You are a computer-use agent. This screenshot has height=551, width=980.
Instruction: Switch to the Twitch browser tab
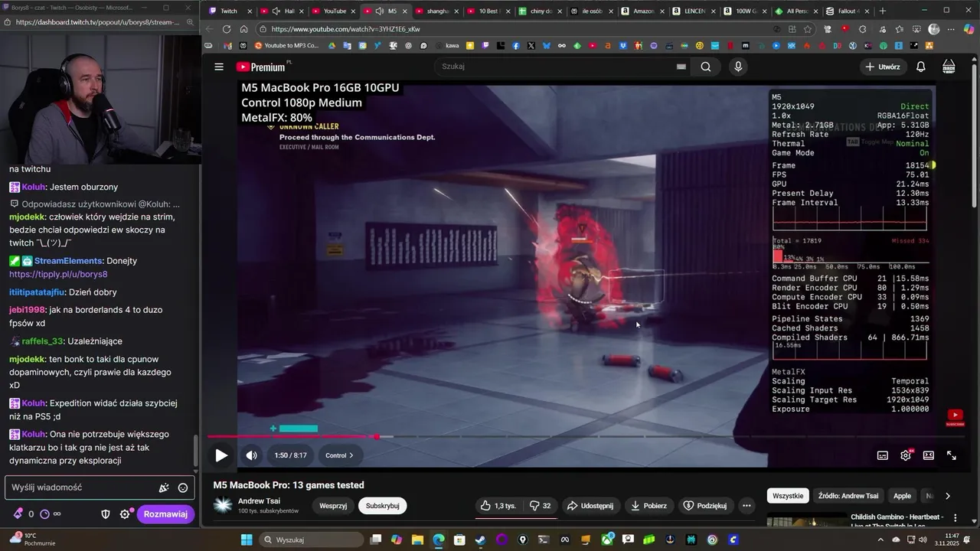[x=228, y=11]
